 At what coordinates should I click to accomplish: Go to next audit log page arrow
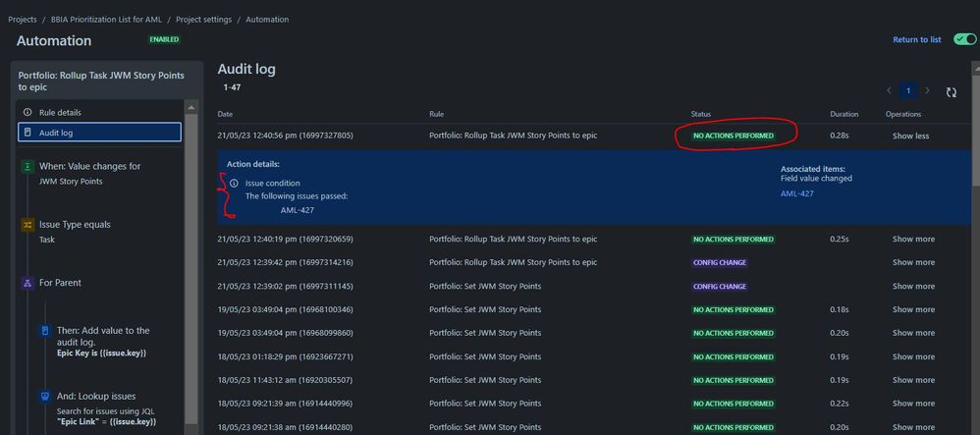pos(928,90)
